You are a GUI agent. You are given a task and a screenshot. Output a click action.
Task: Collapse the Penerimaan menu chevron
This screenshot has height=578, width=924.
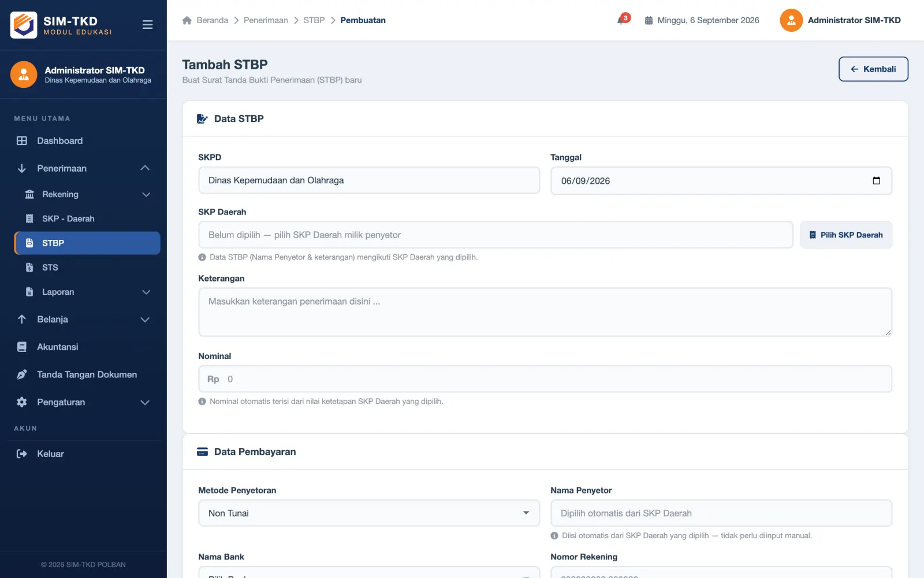[145, 168]
